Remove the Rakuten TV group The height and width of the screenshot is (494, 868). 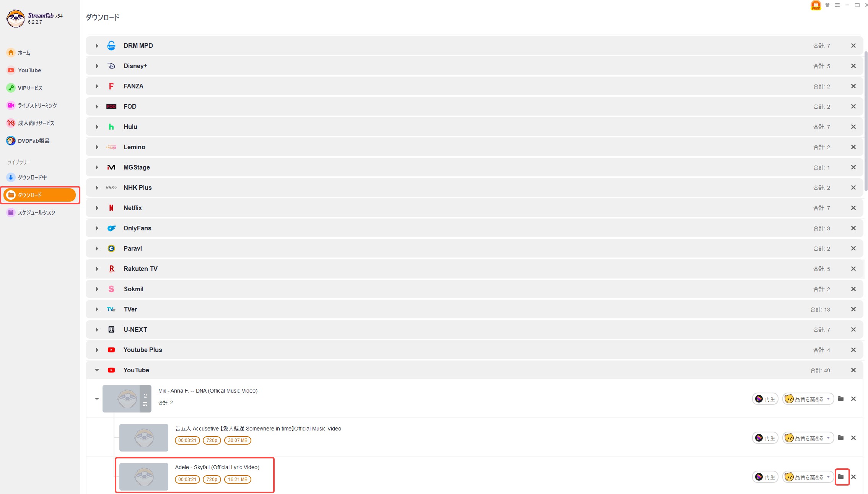click(x=853, y=269)
